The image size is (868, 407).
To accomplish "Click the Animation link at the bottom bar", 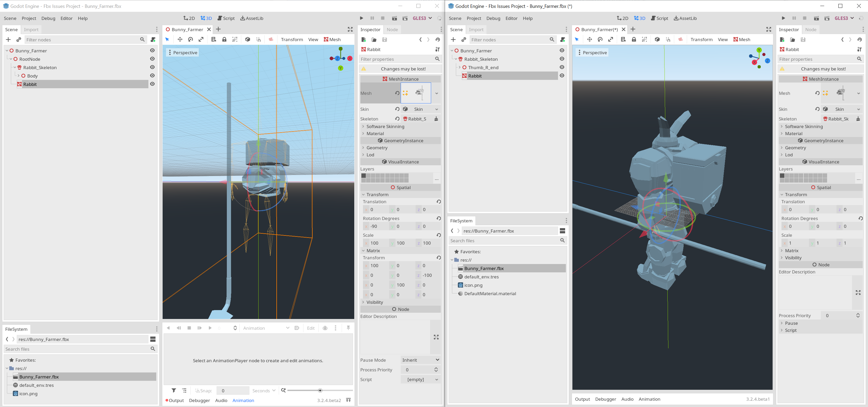I will pyautogui.click(x=243, y=400).
